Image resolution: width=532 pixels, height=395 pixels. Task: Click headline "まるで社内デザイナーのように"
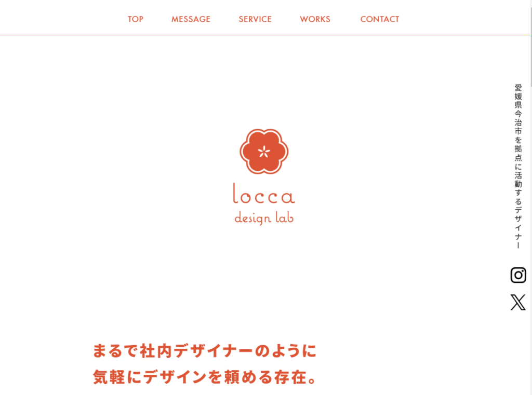coord(204,350)
